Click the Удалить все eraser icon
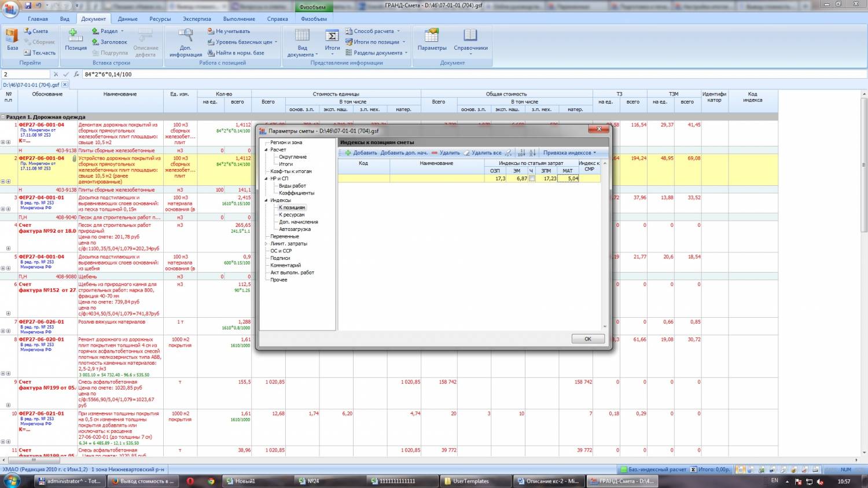The height and width of the screenshot is (488, 868). (x=466, y=153)
